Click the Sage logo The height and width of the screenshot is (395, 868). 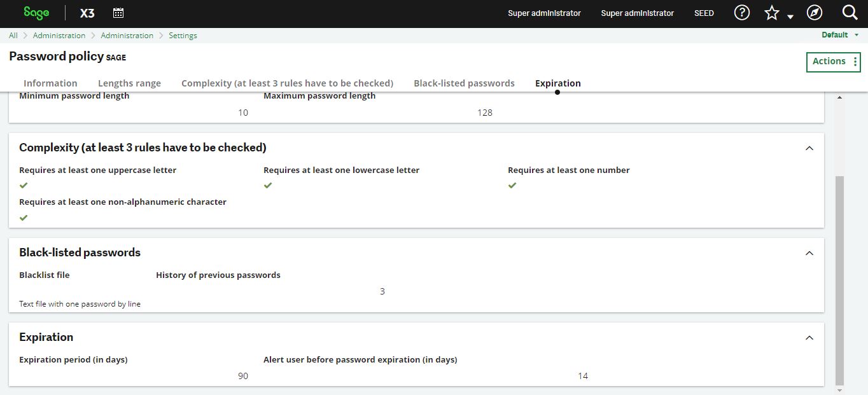(x=36, y=13)
